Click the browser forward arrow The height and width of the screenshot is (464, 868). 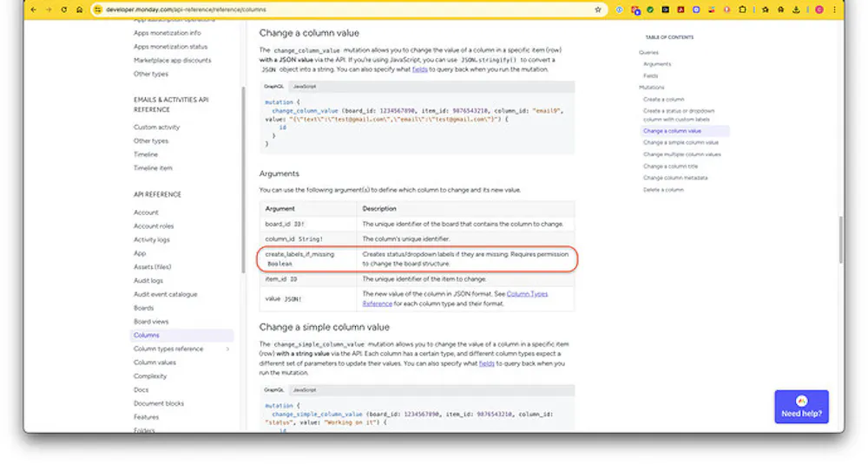pos(49,10)
